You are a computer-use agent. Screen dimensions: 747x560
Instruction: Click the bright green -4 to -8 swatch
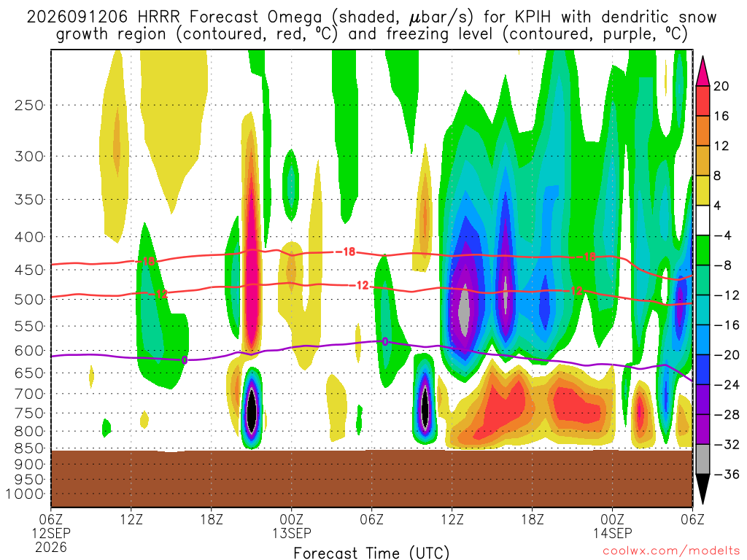click(703, 250)
